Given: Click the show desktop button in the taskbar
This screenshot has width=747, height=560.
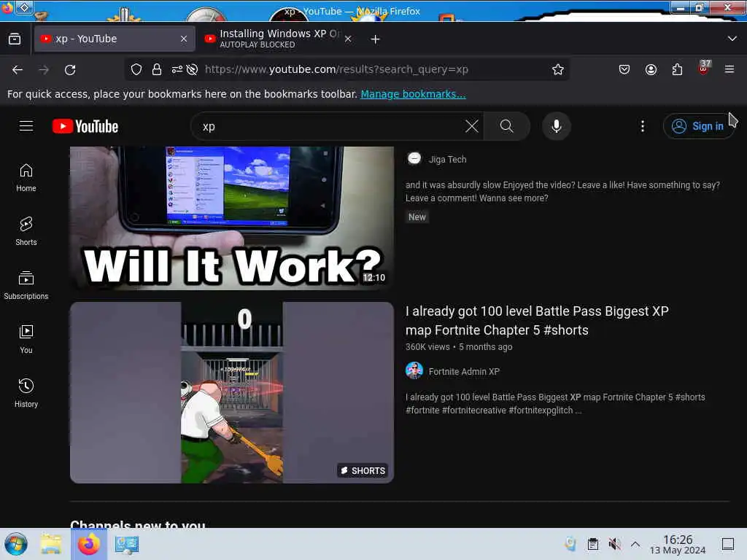Looking at the screenshot, I should 727,544.
